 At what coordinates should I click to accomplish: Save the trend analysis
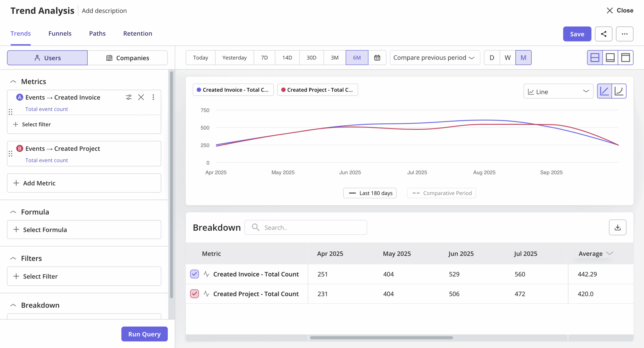577,34
